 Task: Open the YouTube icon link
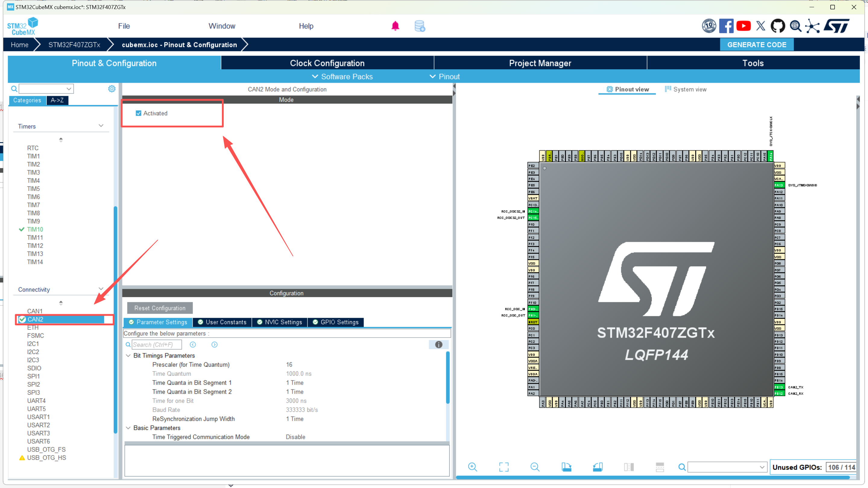pyautogui.click(x=744, y=26)
